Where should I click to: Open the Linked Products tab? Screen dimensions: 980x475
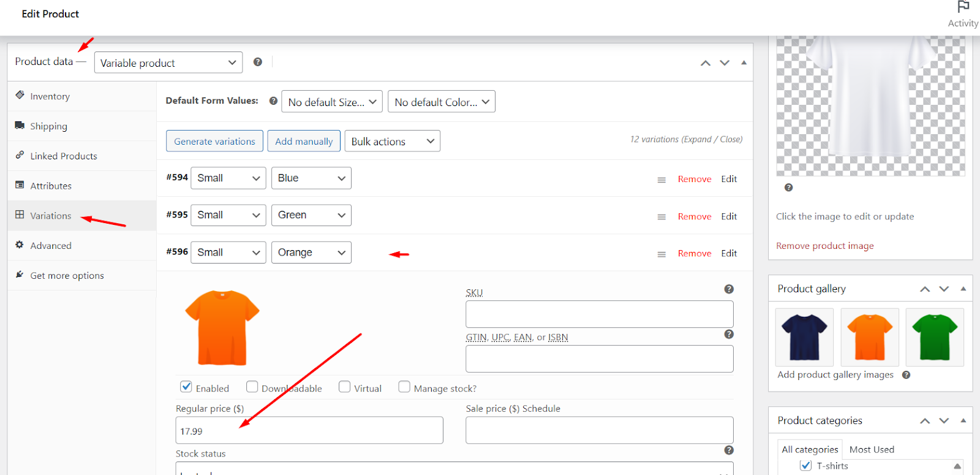82,156
